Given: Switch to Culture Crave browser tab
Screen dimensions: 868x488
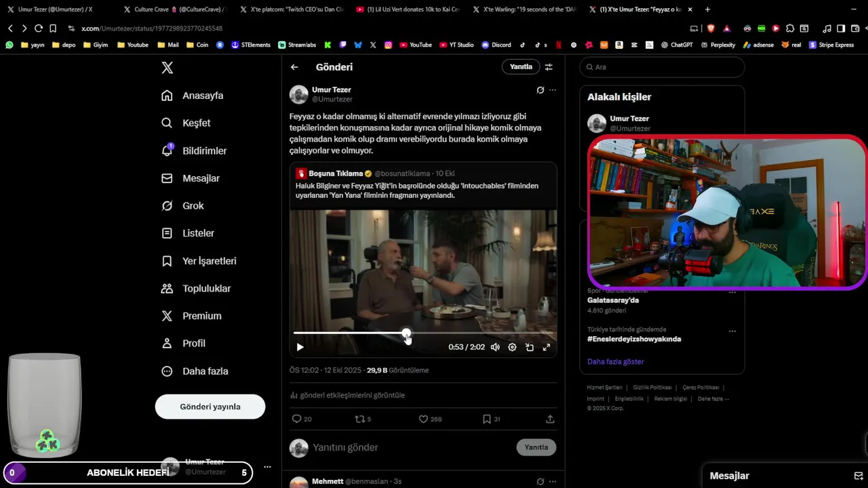Looking at the screenshot, I should [174, 9].
